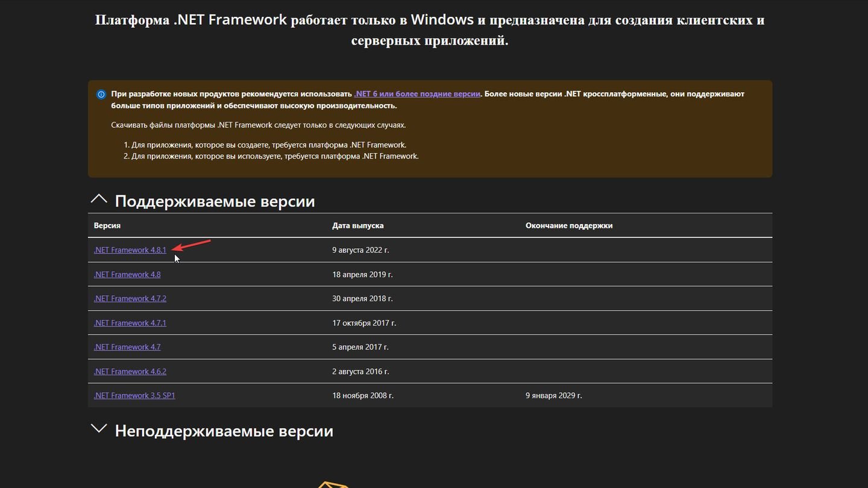This screenshot has width=868, height=488.
Task: Open the .NET Framework 4.8 link
Action: click(x=127, y=274)
